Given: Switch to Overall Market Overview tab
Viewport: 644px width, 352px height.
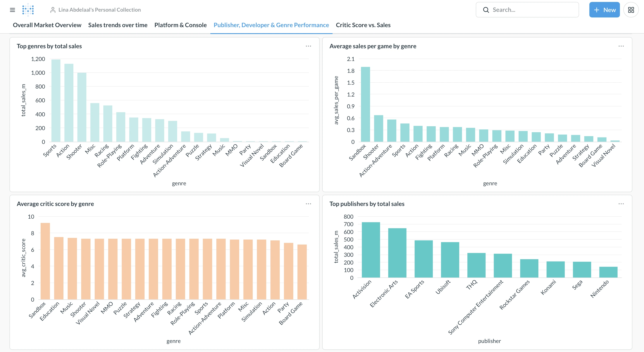Looking at the screenshot, I should 47,25.
